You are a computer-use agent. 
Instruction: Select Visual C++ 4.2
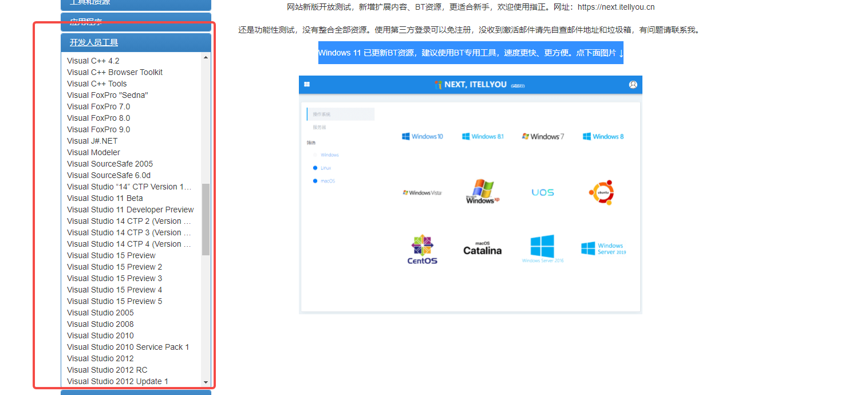click(93, 61)
